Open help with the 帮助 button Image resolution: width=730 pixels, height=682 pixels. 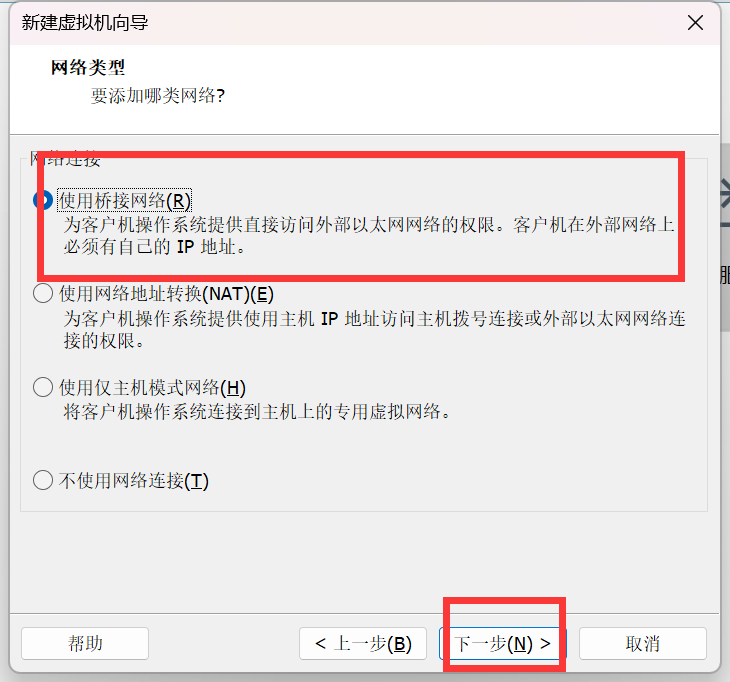85,643
